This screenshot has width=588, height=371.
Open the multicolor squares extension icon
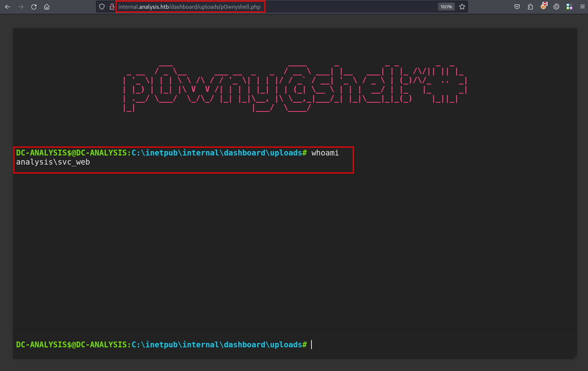[x=569, y=7]
